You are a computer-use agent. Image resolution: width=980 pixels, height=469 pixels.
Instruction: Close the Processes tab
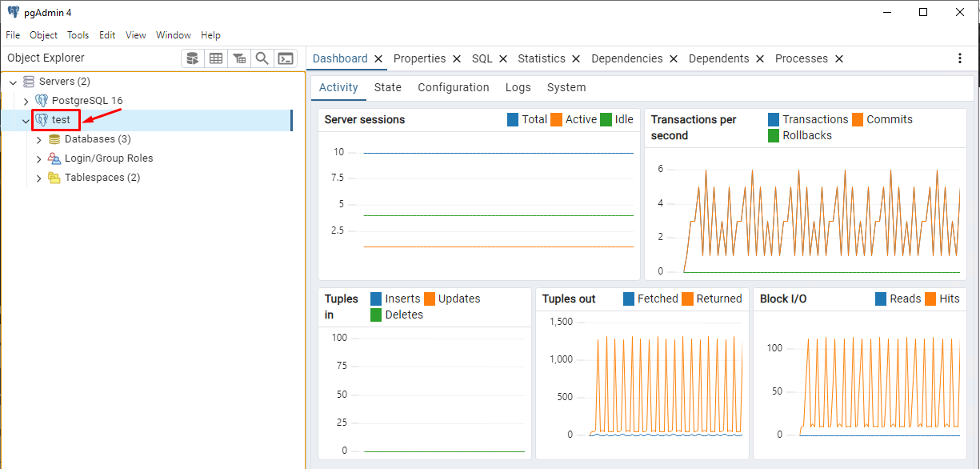pyautogui.click(x=839, y=58)
